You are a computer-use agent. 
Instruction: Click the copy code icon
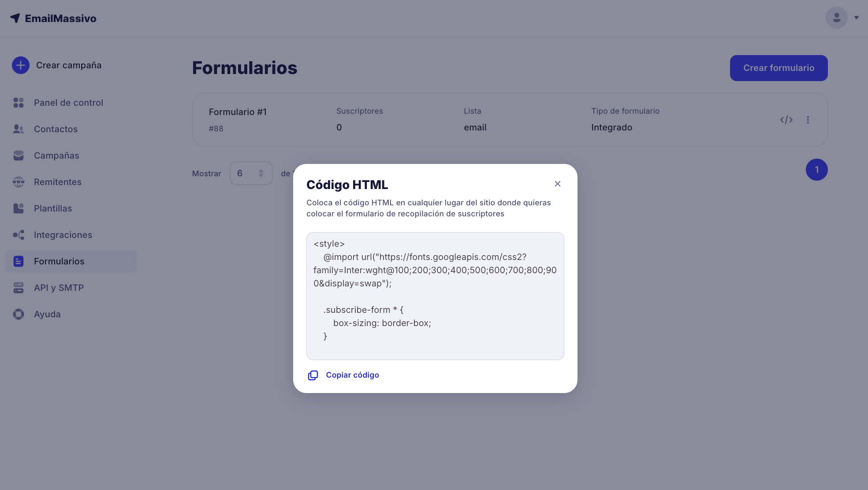[313, 375]
